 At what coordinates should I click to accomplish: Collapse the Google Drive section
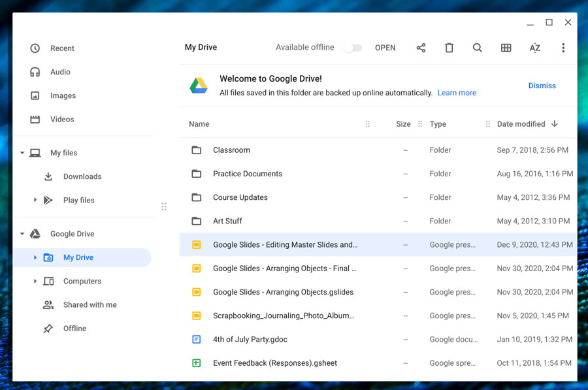[22, 233]
